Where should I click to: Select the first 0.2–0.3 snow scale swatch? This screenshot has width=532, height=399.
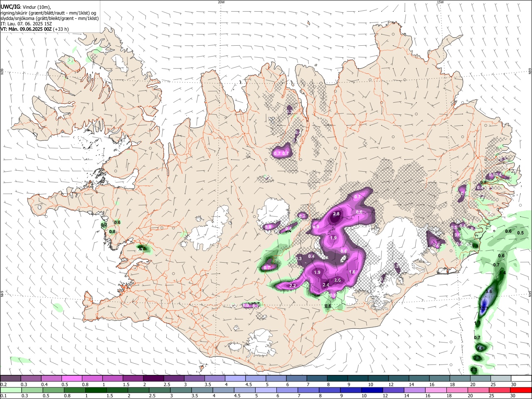(x=11, y=378)
